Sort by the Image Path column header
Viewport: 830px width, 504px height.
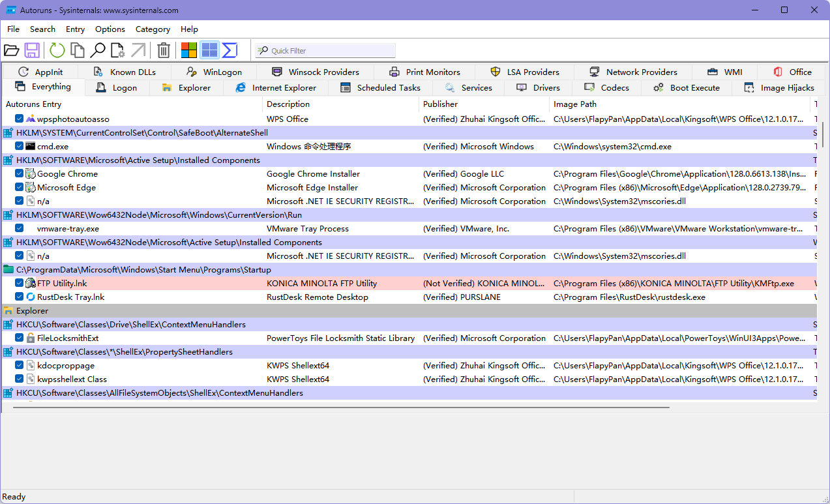[x=574, y=104]
